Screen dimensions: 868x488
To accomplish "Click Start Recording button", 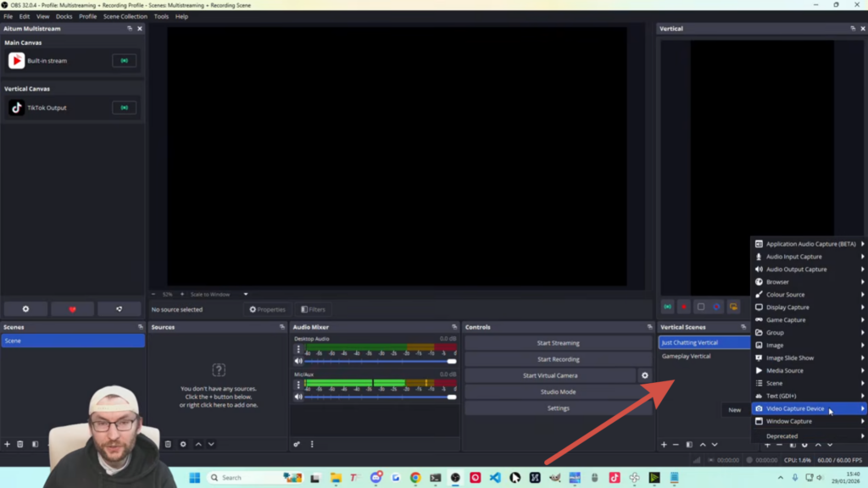I will tap(558, 359).
